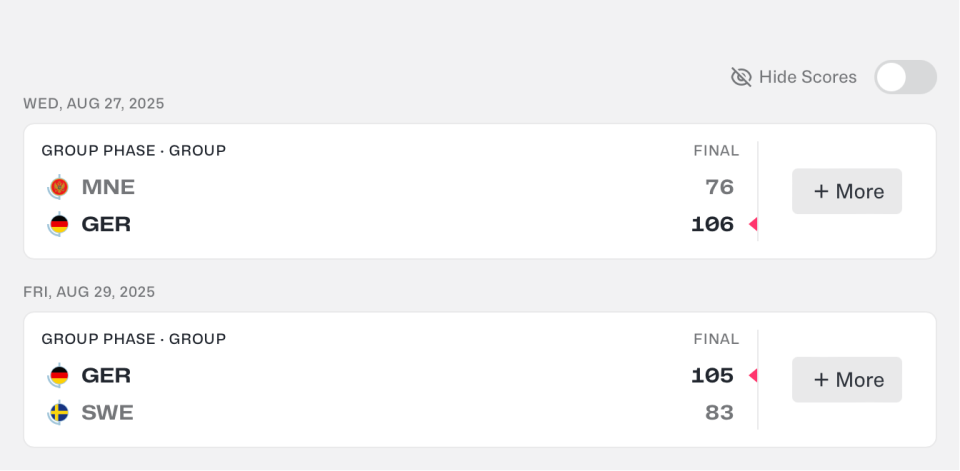Click the Wed, Aug 27, 2025 date header

94,103
